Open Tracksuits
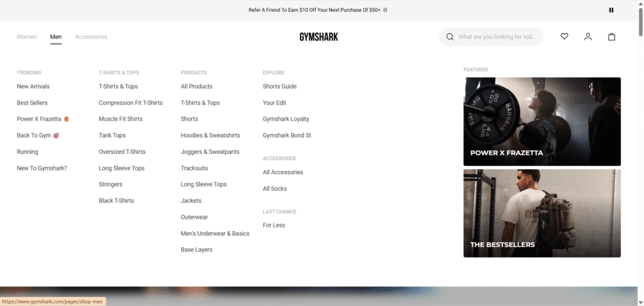 (x=194, y=168)
